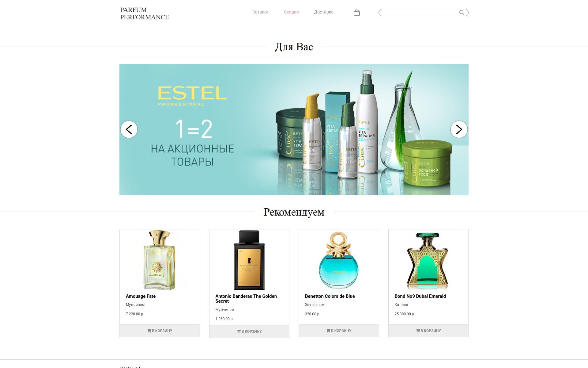Click cart icon under Bond No9 Dubai Emerald

pos(418,331)
